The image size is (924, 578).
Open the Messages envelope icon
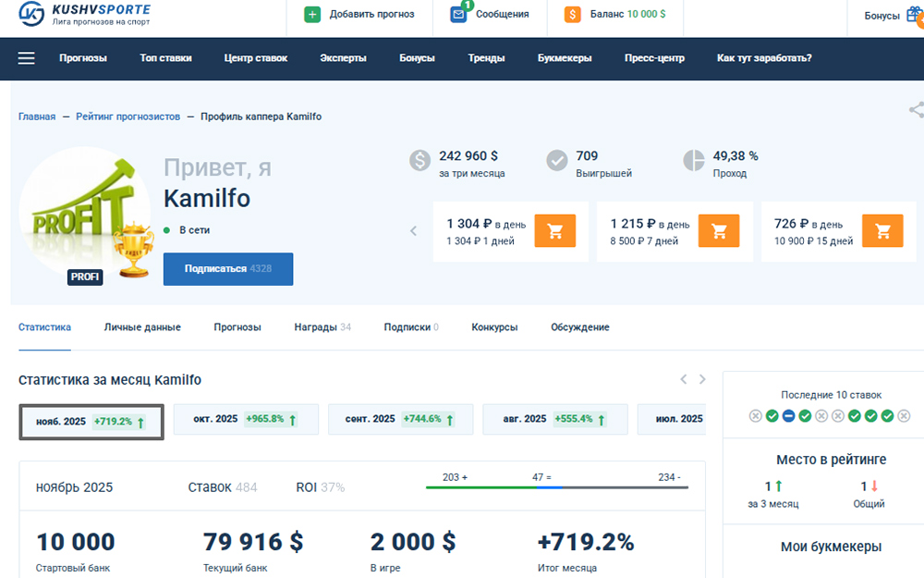pos(458,15)
